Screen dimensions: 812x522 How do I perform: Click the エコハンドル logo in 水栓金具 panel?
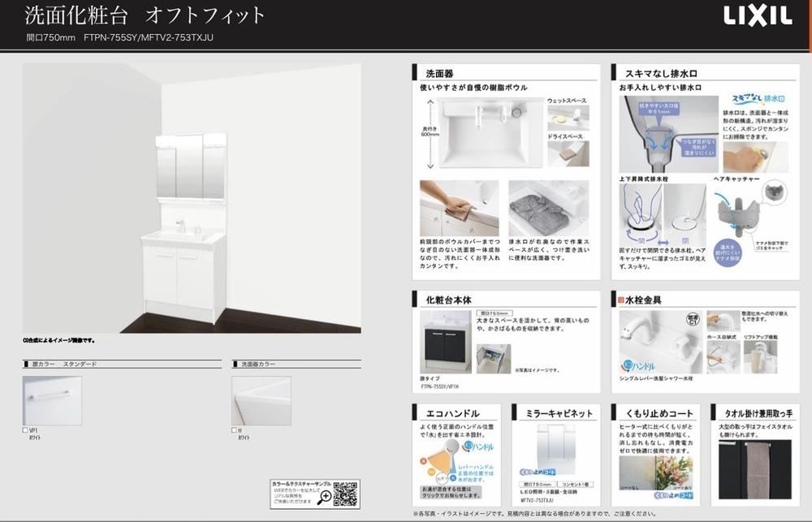[638, 366]
